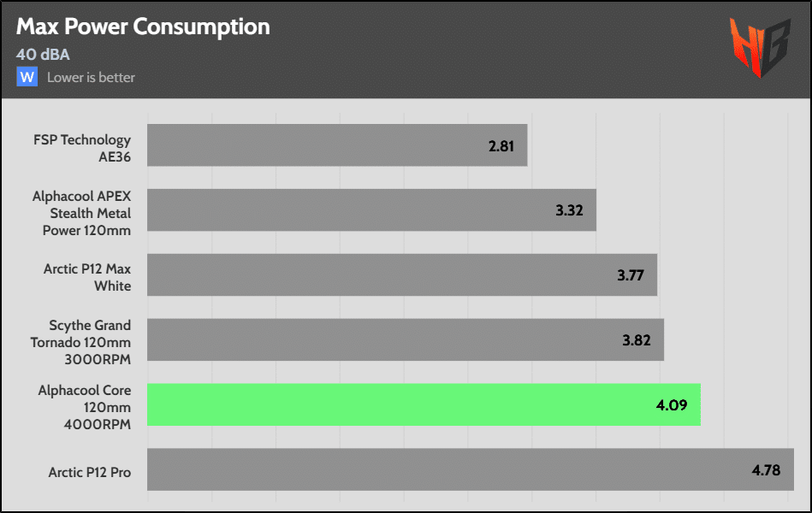Click the Arctic P12 Max White label
The width and height of the screenshot is (812, 513).
tap(87, 277)
